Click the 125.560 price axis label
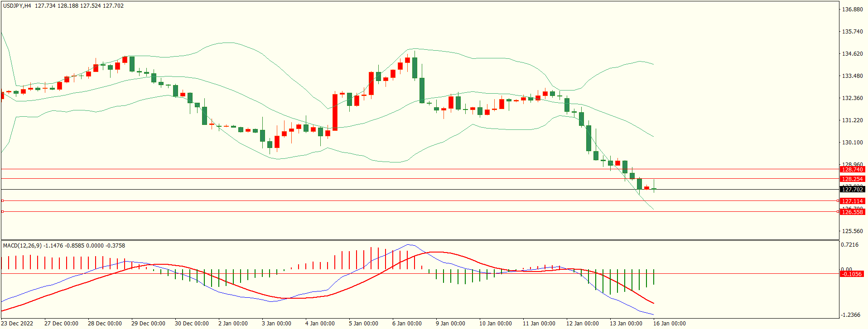 pyautogui.click(x=852, y=231)
